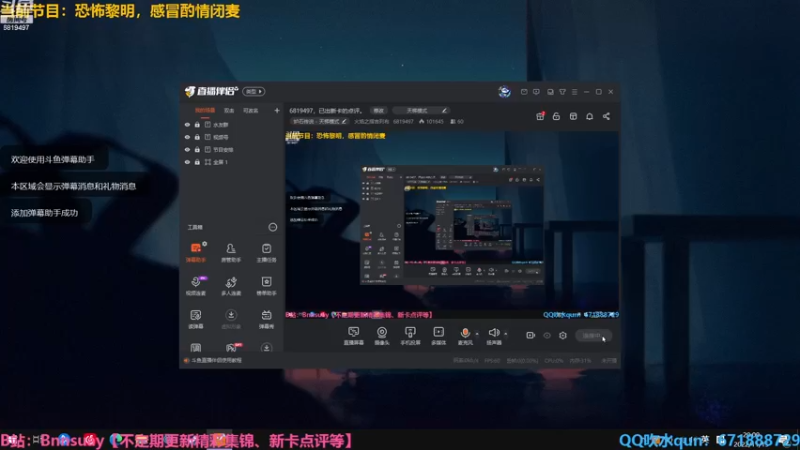Open the 多人连麦 multi-person co-stream tool
Image resolution: width=800 pixels, height=450 pixels.
click(231, 286)
